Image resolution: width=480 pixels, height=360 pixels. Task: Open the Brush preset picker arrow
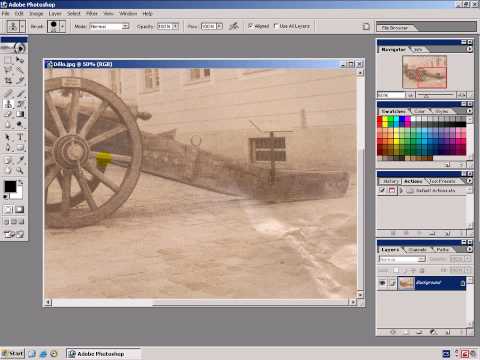pyautogui.click(x=62, y=26)
